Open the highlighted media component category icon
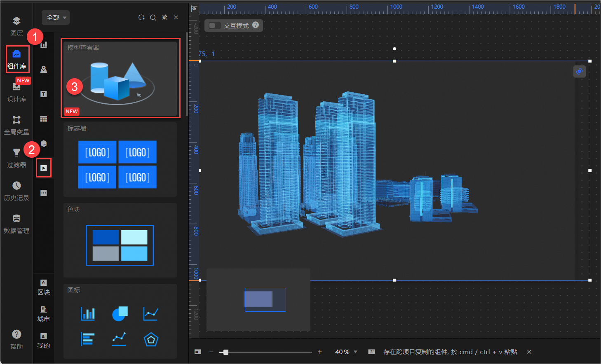This screenshot has height=364, width=601. point(43,168)
